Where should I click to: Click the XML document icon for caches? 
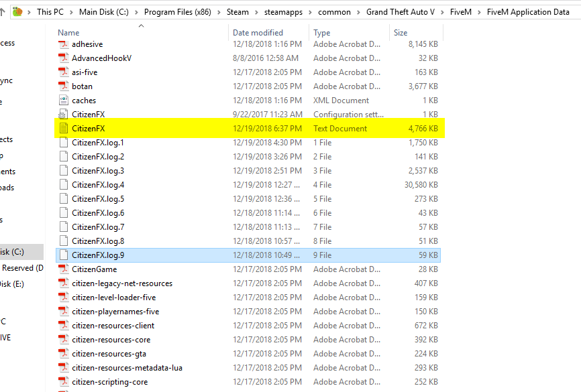click(x=64, y=101)
